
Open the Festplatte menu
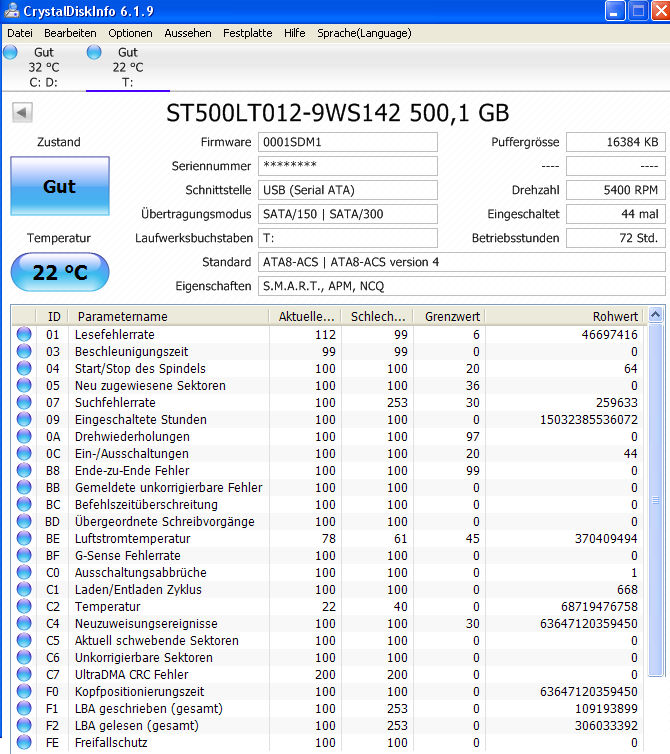coord(248,33)
